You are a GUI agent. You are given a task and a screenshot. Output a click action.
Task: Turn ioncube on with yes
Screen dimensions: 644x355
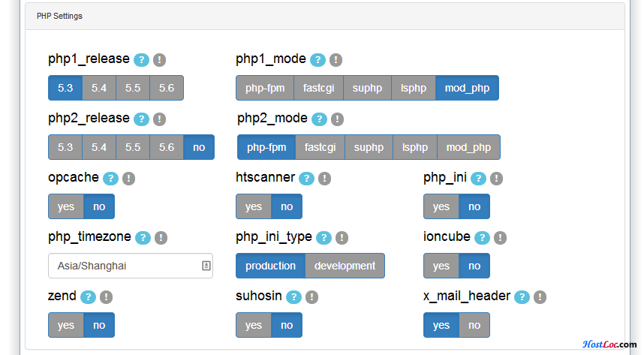coord(441,266)
